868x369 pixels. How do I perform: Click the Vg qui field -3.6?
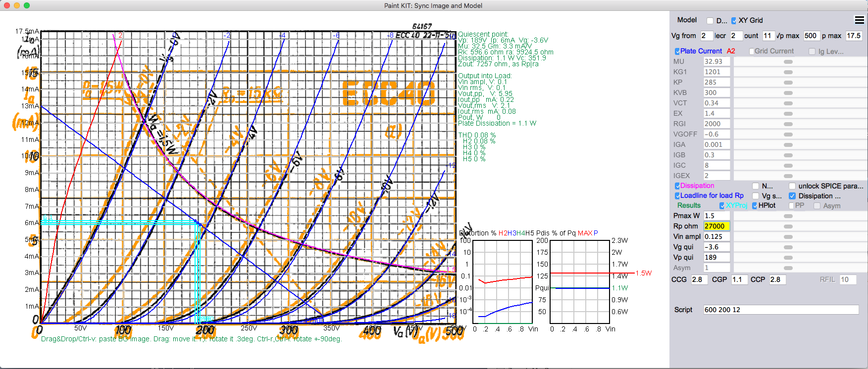[x=716, y=247]
